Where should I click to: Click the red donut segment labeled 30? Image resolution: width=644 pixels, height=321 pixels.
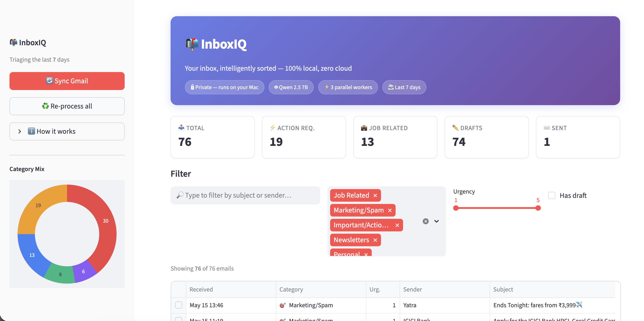pos(106,221)
